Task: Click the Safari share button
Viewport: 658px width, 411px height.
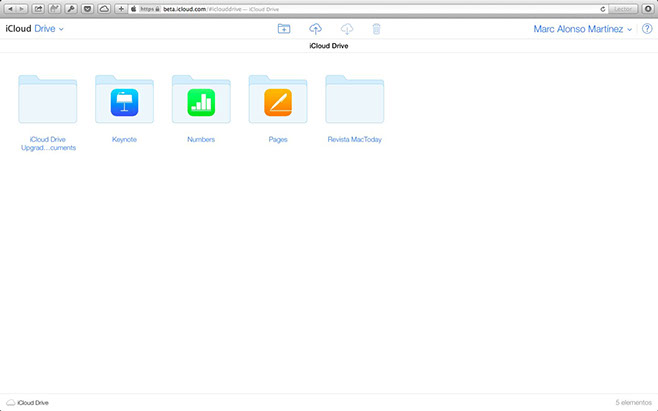Action: coord(38,8)
